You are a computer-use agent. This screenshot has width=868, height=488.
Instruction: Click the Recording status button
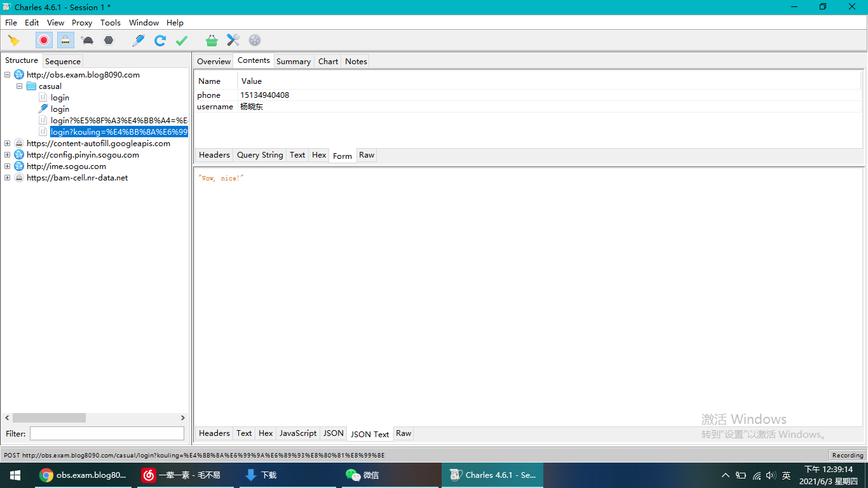pos(848,455)
